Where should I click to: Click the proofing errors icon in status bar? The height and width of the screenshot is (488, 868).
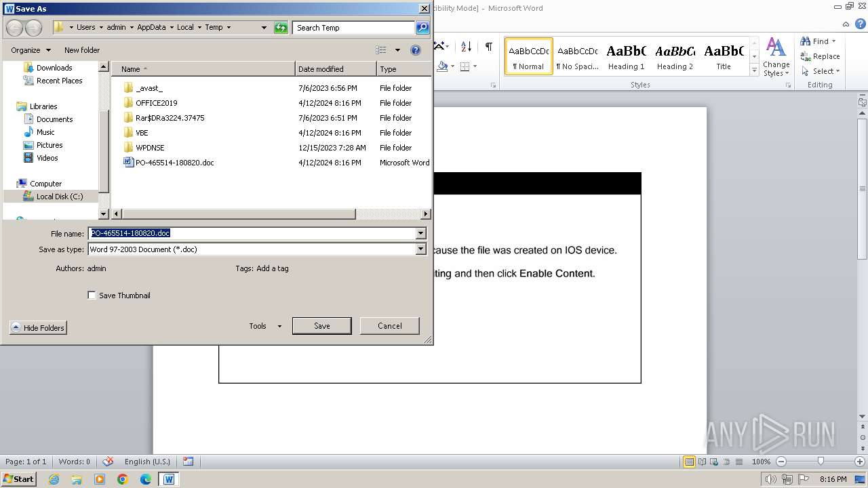click(108, 462)
